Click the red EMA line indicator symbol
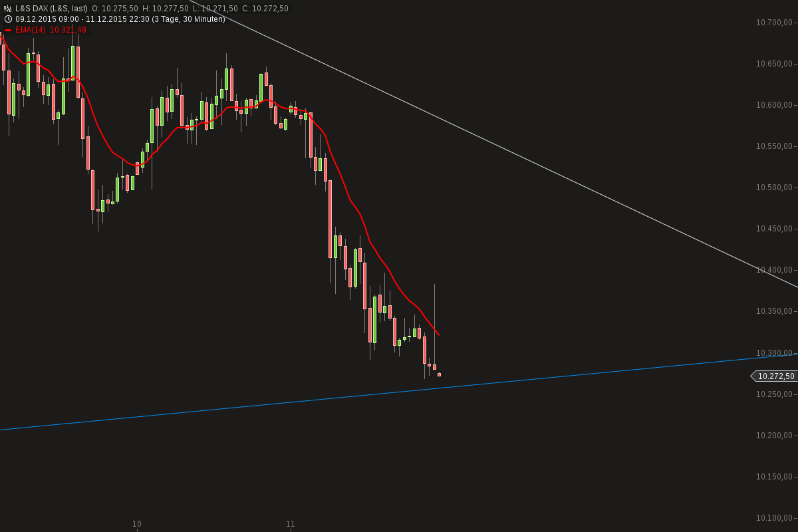798x532 pixels. 8,30
